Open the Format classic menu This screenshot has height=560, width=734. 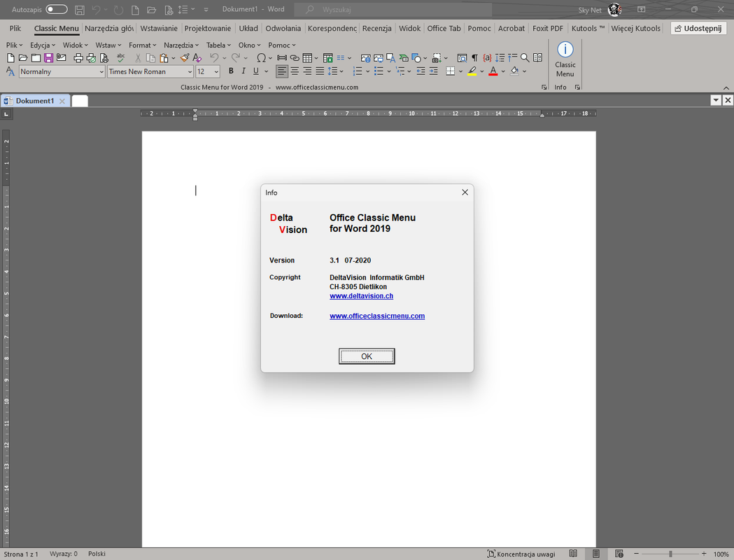click(142, 45)
